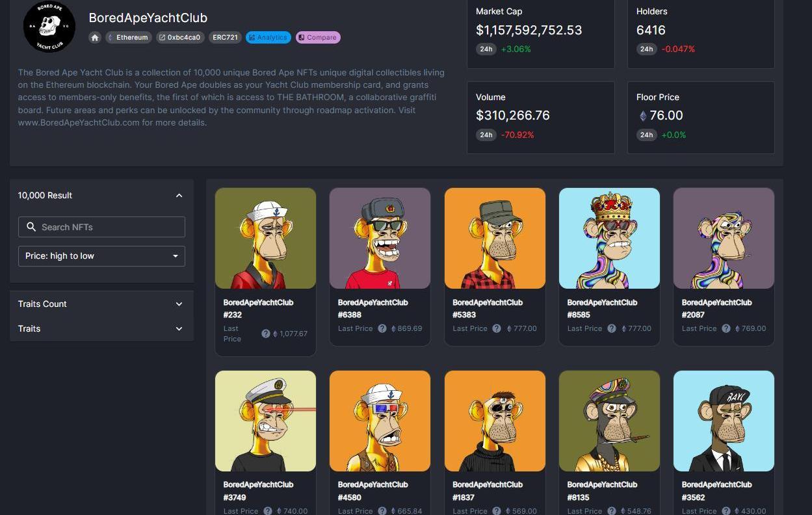Expand the Traits filter section
Viewport: 812px width, 515px height.
coord(101,328)
